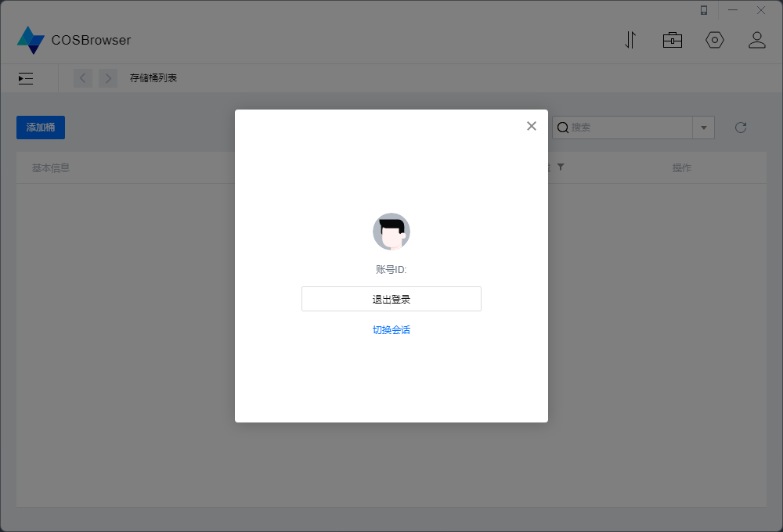Image resolution: width=783 pixels, height=532 pixels.
Task: Click the back navigation arrow
Action: (x=83, y=78)
